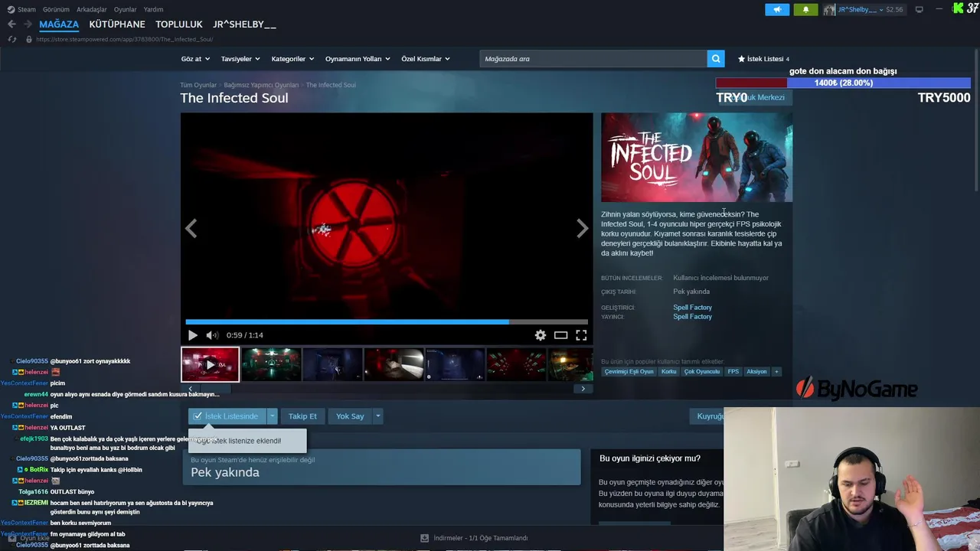
Task: Select the green corridor screenshot thumbnail
Action: coord(271,364)
